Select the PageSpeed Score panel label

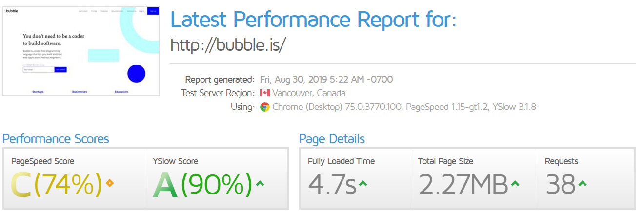click(42, 161)
